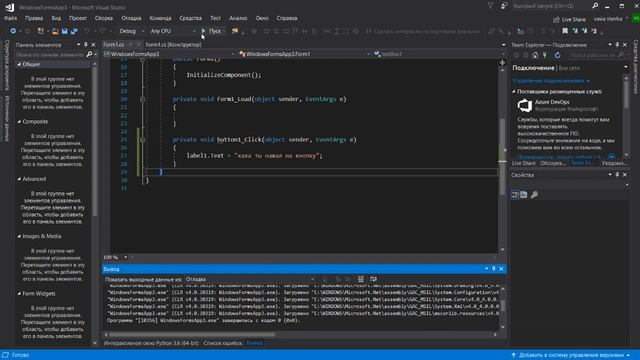Switch to Интерактивное окно Python tab
Screen dimensions: 640x360
point(151,343)
